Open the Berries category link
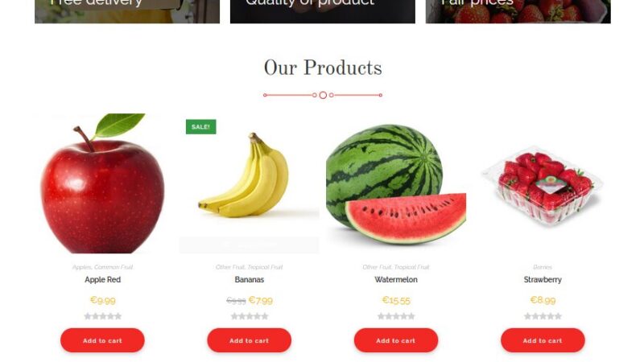The height and width of the screenshot is (362, 644). (543, 267)
